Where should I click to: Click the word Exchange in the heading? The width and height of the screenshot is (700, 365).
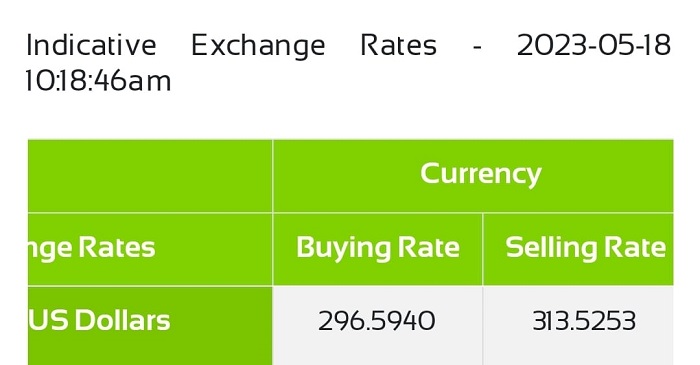[258, 46]
